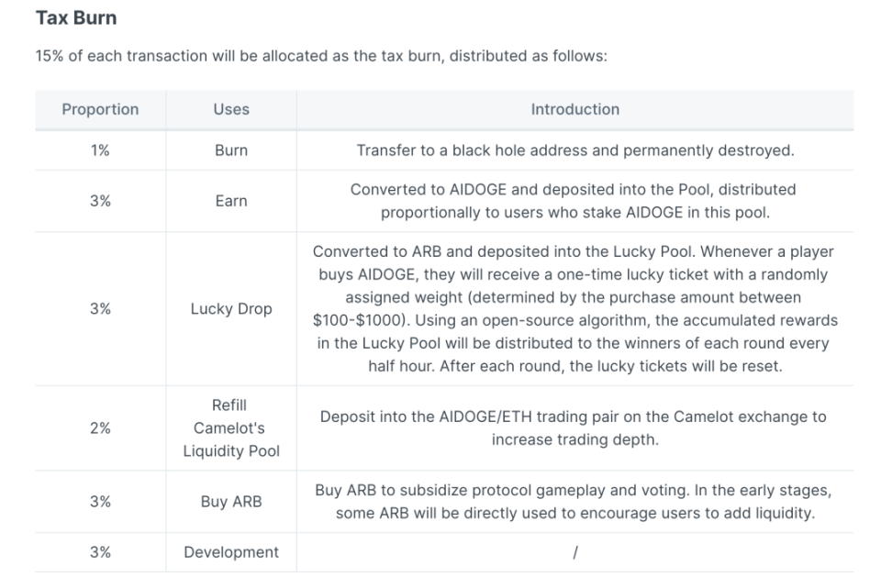Click the 15% transaction tax sentence
This screenshot has width=892, height=588.
point(321,56)
